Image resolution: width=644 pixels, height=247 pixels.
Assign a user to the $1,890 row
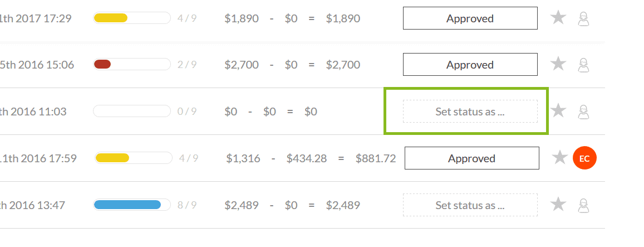click(583, 18)
